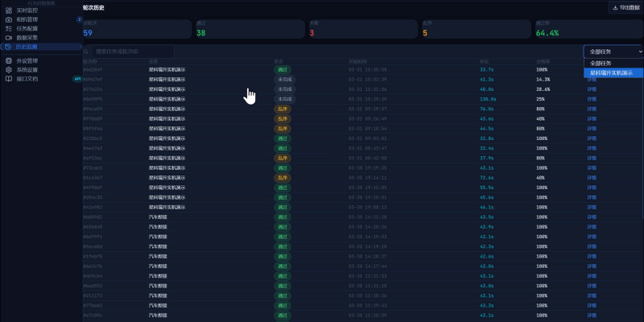This screenshot has width=644, height=322.
Task: Click the 乱序 status badge of #1c4367
Action: [283, 178]
